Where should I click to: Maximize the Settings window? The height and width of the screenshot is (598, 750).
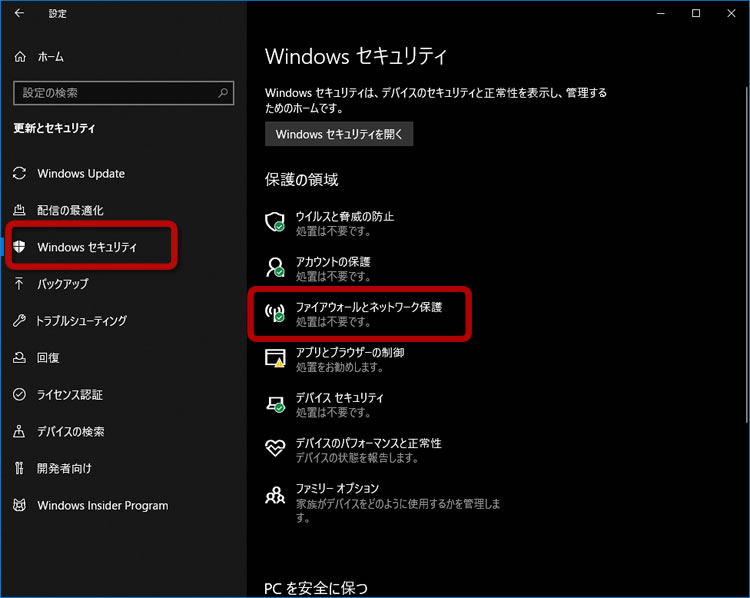coord(696,13)
